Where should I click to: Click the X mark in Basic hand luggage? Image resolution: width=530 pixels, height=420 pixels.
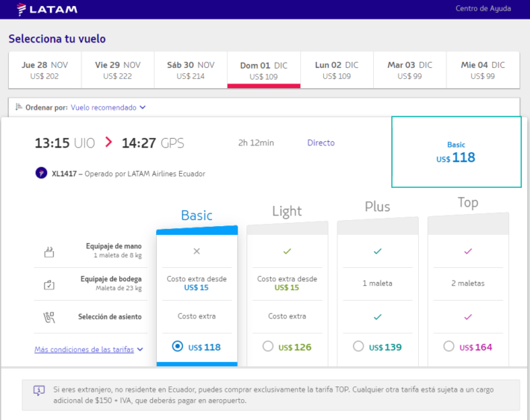(x=197, y=251)
